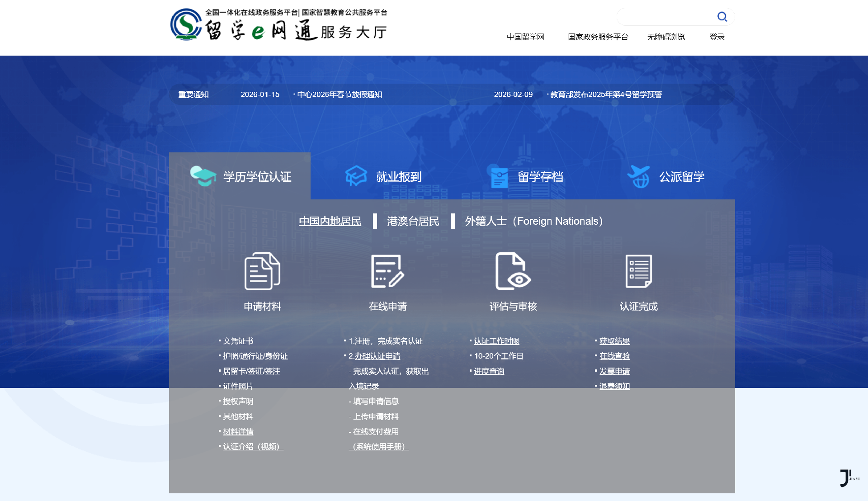Viewport: 868px width, 501px height.
Task: Click the airplane icon for 公派留学
Action: [x=639, y=176]
